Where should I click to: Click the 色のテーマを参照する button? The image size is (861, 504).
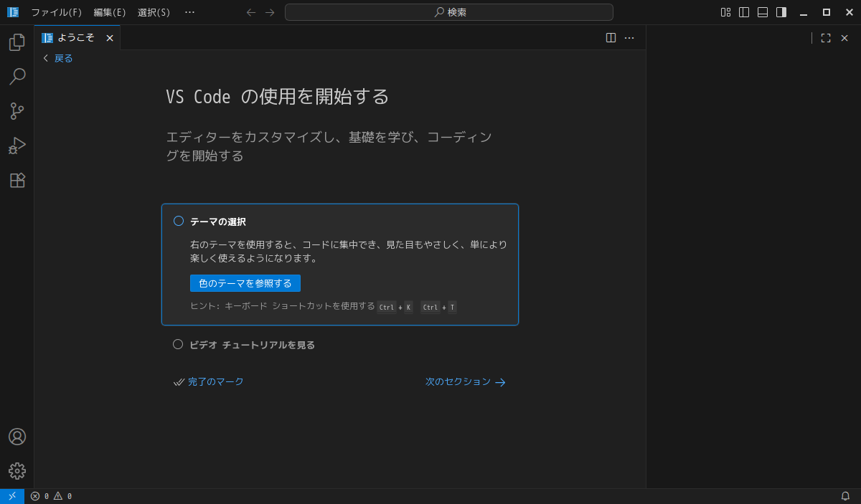point(245,283)
